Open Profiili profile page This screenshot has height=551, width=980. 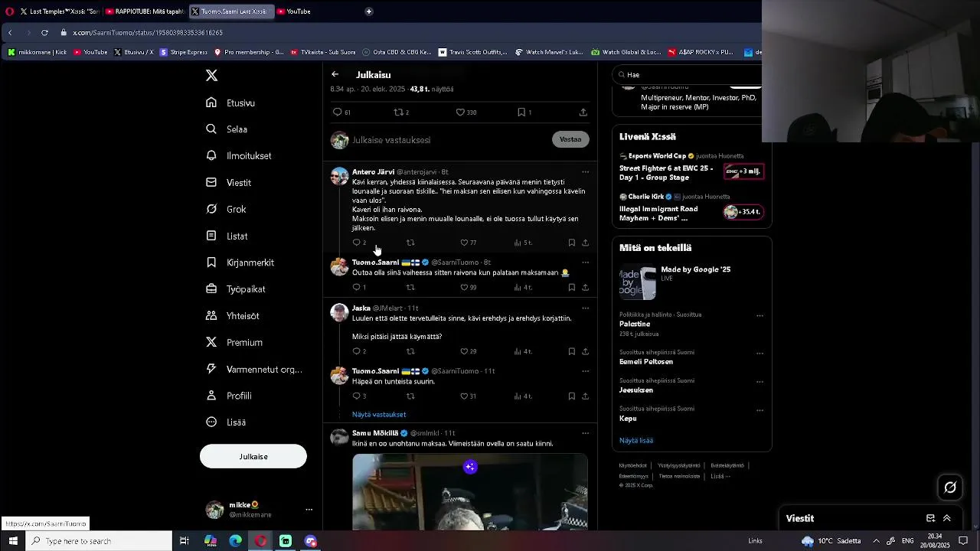coord(230,396)
